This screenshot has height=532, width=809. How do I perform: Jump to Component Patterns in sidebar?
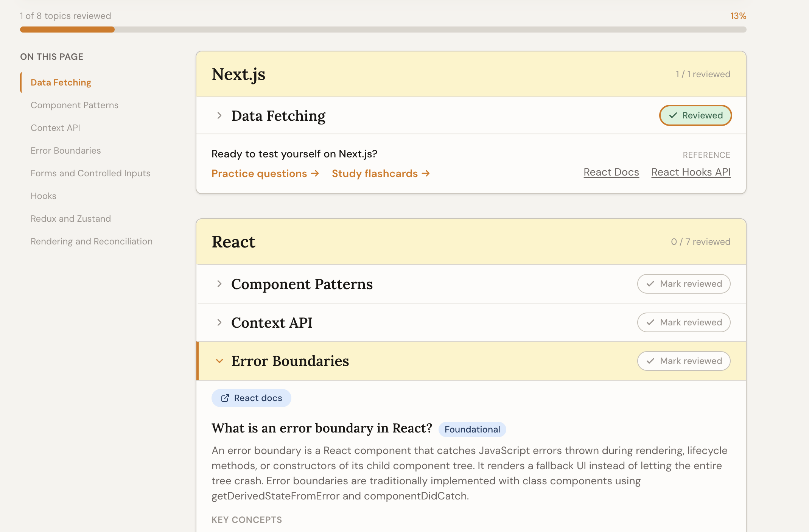tap(75, 105)
